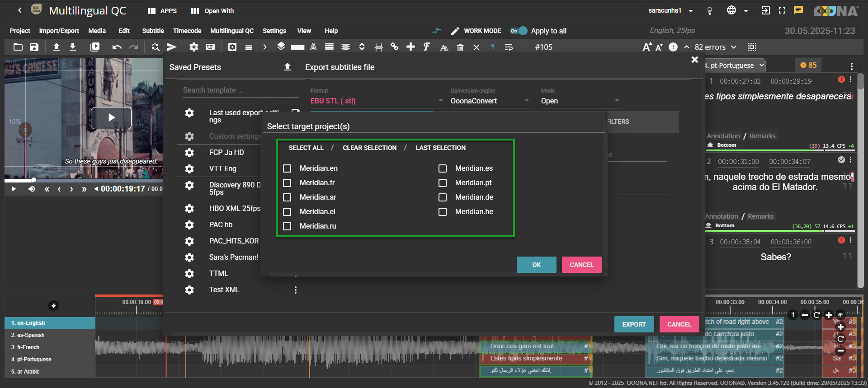The width and height of the screenshot is (868, 388).
Task: Click the open folder icon in toolbar
Action: pyautogui.click(x=18, y=47)
